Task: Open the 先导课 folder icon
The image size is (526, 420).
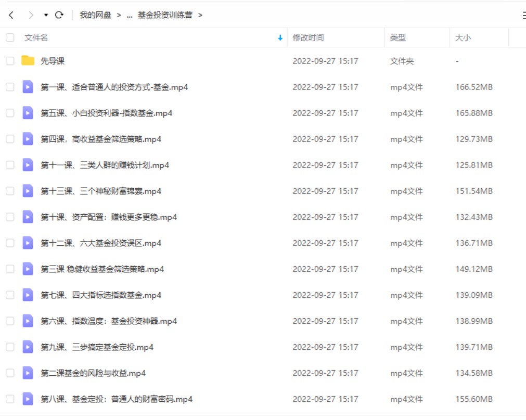Action: pyautogui.click(x=28, y=61)
